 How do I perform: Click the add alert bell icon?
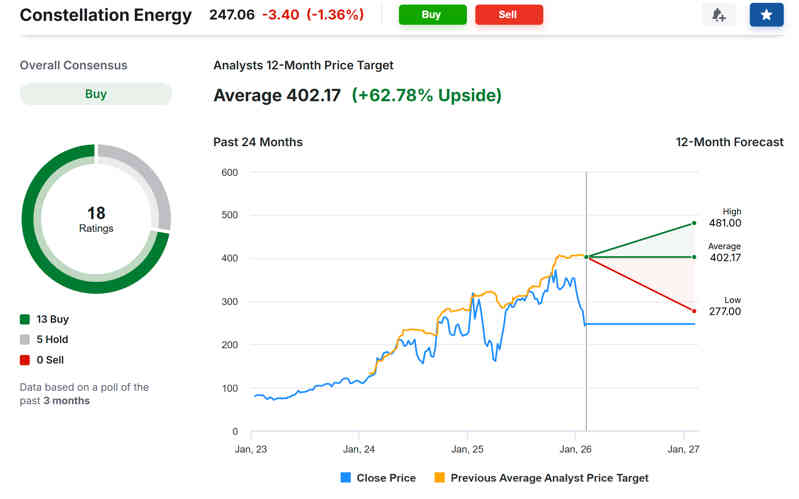click(x=719, y=15)
